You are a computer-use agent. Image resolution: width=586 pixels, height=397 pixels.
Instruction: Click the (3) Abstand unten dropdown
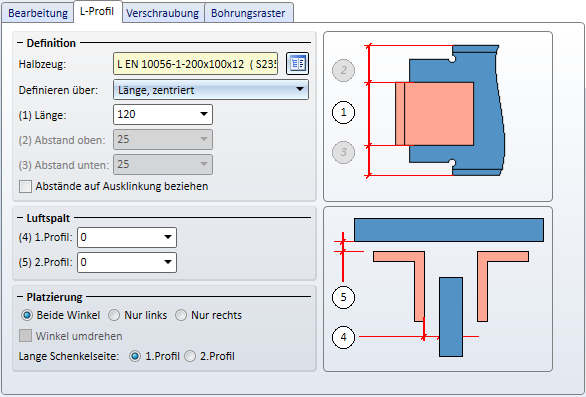(x=163, y=164)
